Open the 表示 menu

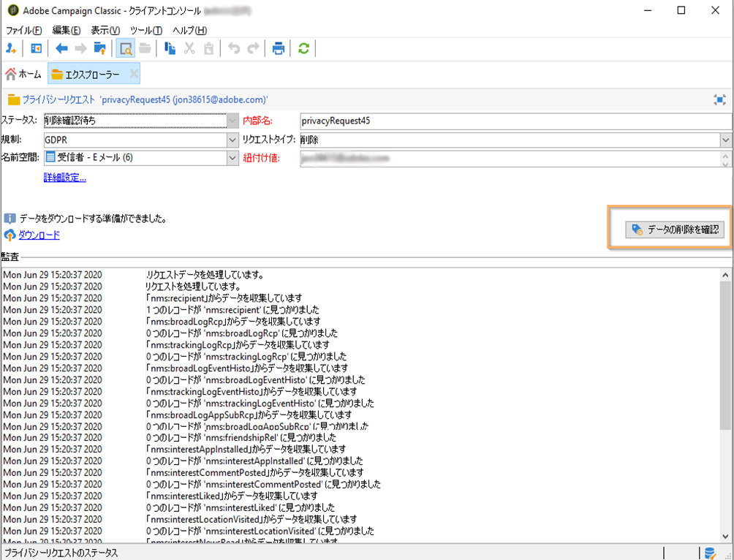click(x=105, y=31)
